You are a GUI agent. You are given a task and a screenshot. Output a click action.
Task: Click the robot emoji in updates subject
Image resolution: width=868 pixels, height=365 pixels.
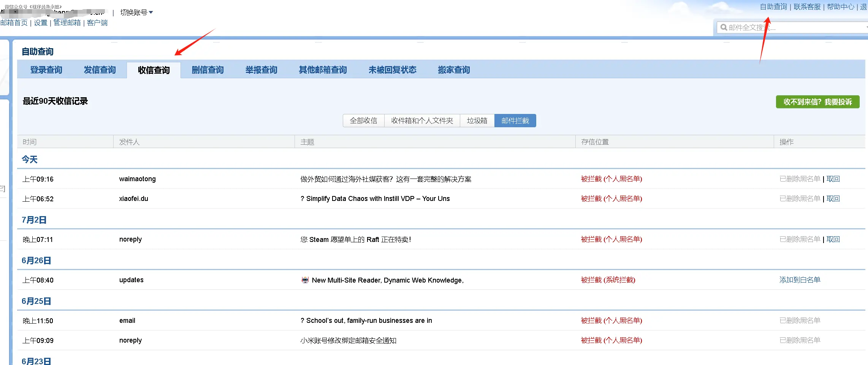(305, 280)
